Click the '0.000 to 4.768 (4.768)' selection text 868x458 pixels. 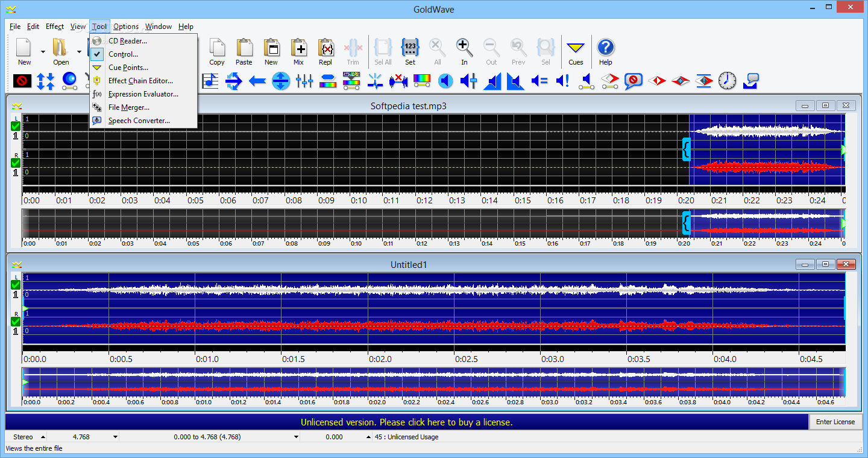[x=207, y=437]
